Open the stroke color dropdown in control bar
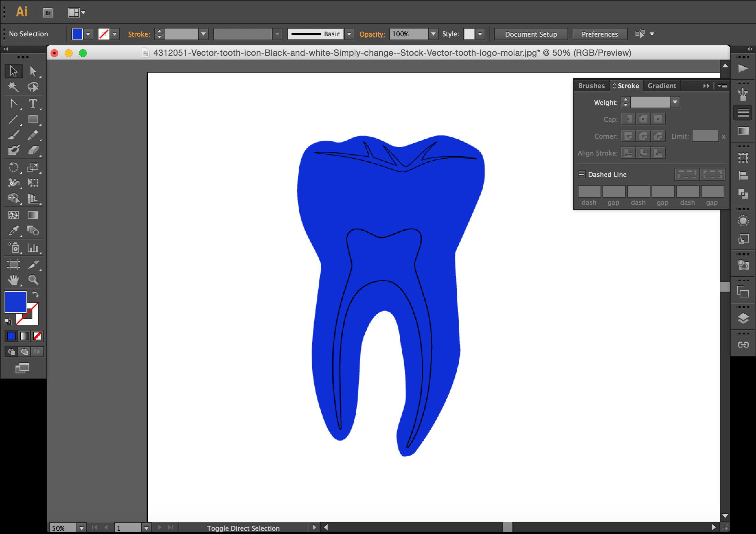This screenshot has width=756, height=534. click(115, 34)
